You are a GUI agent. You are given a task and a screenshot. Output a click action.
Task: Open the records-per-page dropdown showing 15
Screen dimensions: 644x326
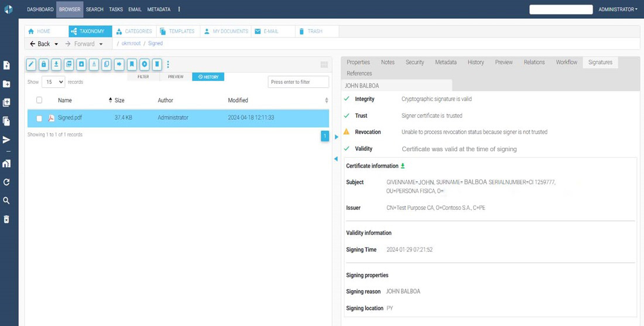tap(53, 82)
